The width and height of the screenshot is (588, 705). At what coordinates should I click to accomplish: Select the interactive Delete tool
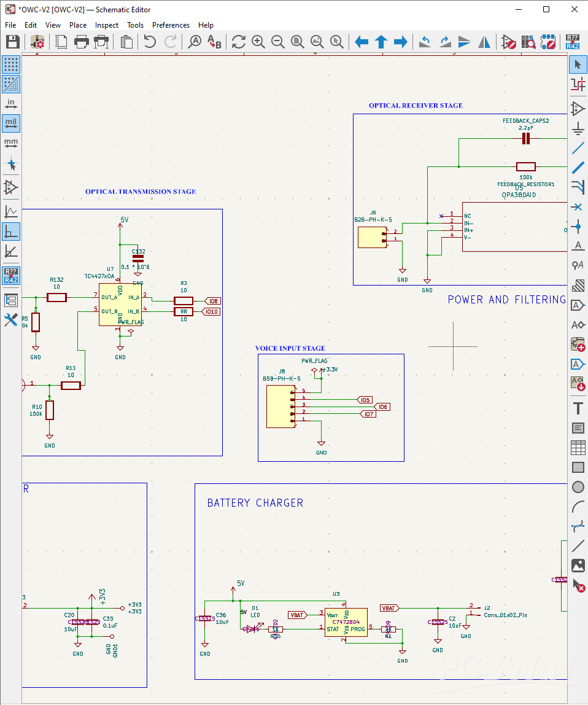(x=579, y=586)
